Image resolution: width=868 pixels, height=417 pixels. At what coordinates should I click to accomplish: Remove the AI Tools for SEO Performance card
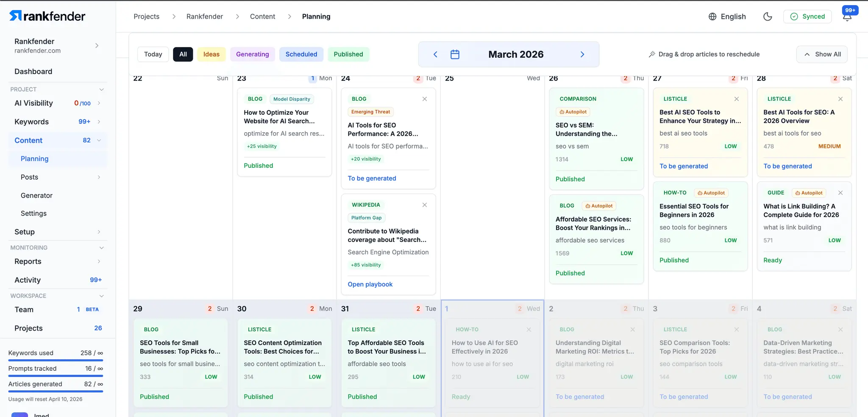(x=425, y=99)
